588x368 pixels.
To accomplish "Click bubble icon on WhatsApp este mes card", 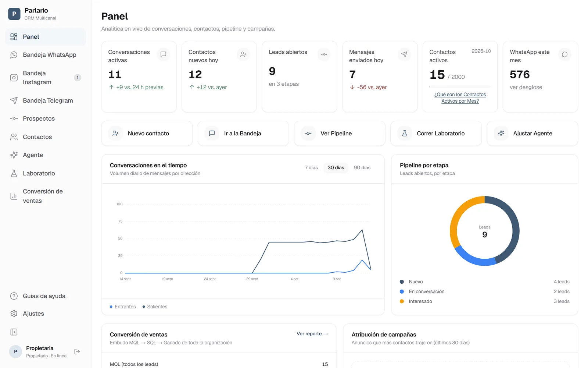I will [x=565, y=54].
